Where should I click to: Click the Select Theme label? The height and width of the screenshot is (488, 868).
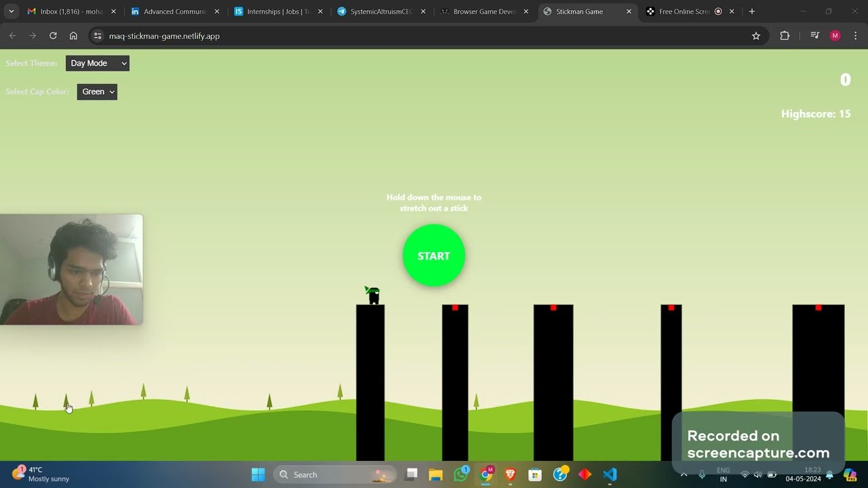[x=31, y=63]
